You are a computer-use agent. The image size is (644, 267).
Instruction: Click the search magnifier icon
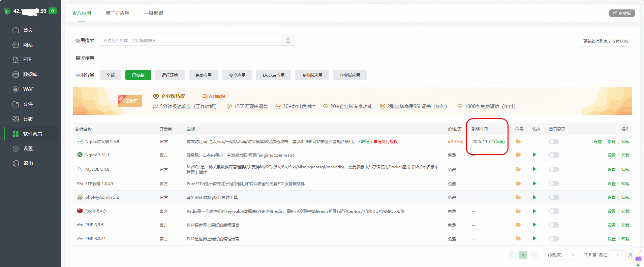pos(288,40)
